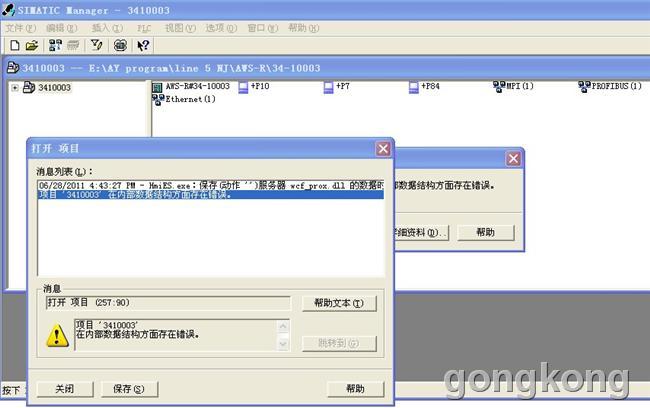Click the 打开 项目 (257:90) message field
This screenshot has height=408, width=650.
pos(168,303)
